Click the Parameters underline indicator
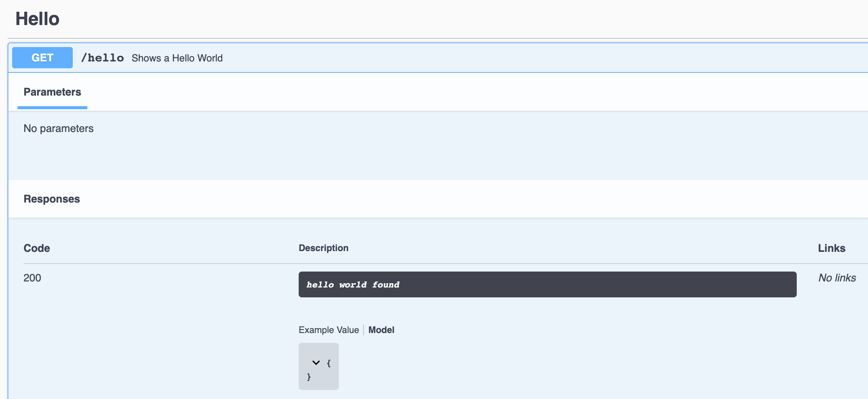Image resolution: width=868 pixels, height=399 pixels. point(52,108)
